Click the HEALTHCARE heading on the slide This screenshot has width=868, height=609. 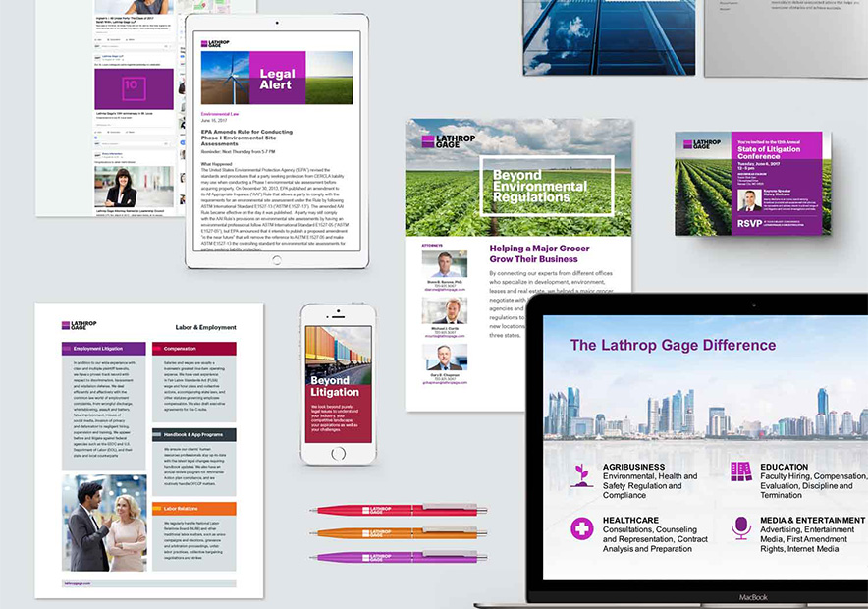click(x=630, y=521)
